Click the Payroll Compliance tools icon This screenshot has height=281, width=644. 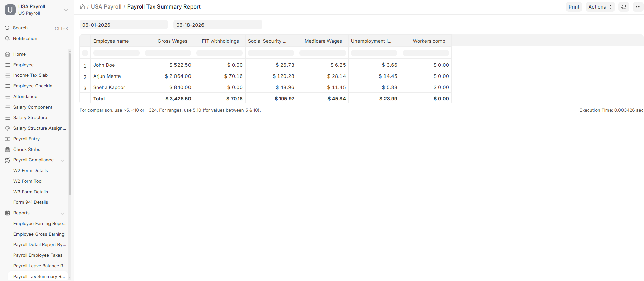tap(8, 160)
